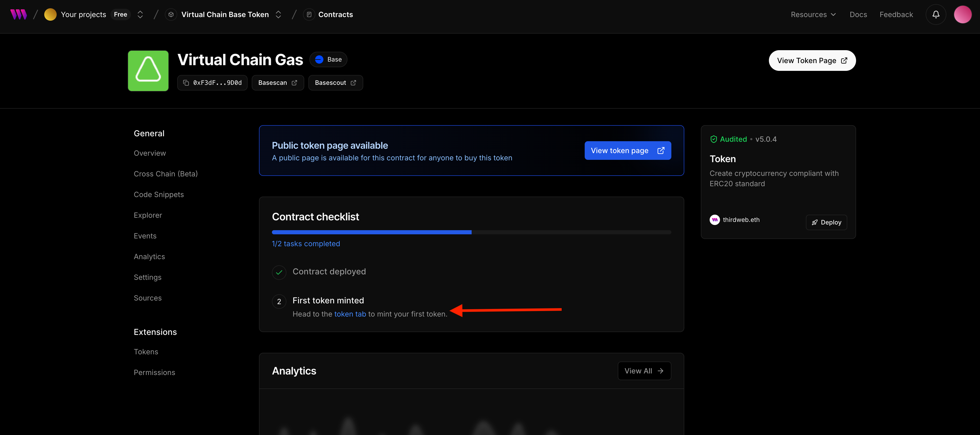Copy contract address 0xF3dF...9D0d
Viewport: 980px width, 435px height.
(x=212, y=82)
